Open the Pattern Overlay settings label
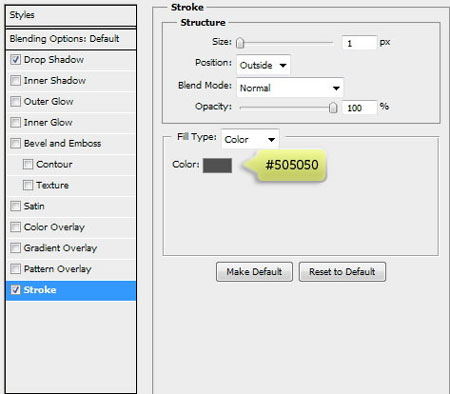450x394 pixels. pyautogui.click(x=57, y=269)
